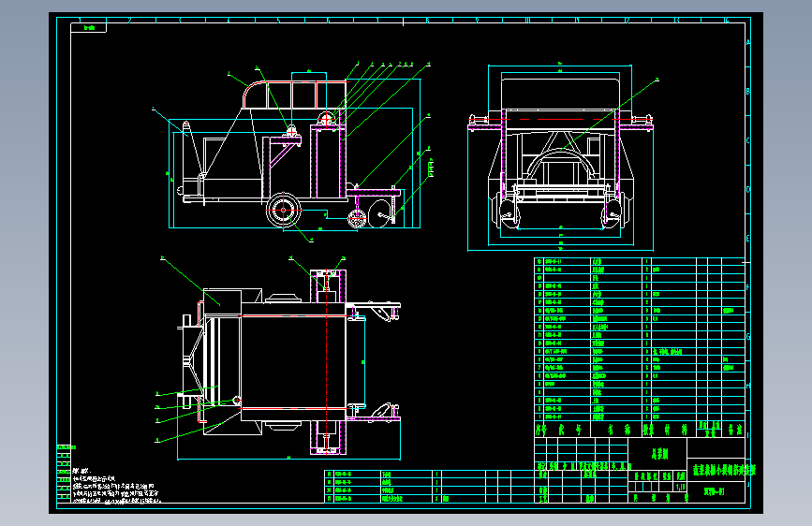Click the revision strip at left border bottom
This screenshot has height=526, width=812.
pyautogui.click(x=64, y=474)
